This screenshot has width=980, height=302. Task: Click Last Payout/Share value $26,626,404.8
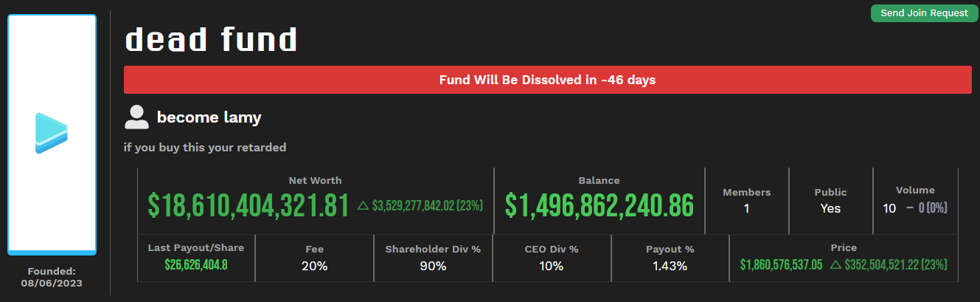click(x=196, y=264)
